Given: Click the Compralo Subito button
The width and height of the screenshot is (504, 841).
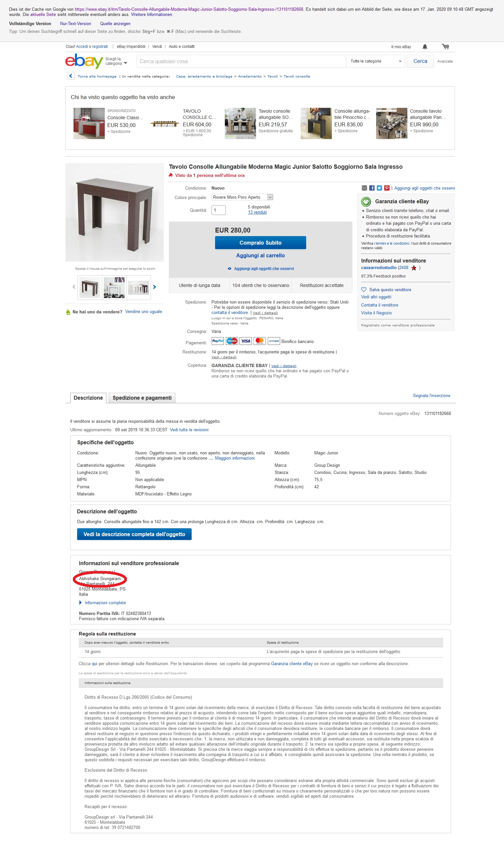Looking at the screenshot, I should point(261,243).
